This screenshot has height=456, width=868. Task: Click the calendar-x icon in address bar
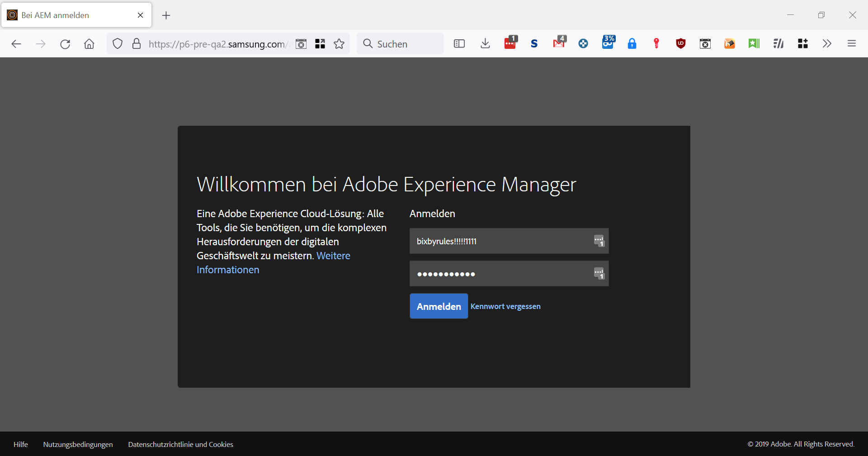pyautogui.click(x=301, y=44)
